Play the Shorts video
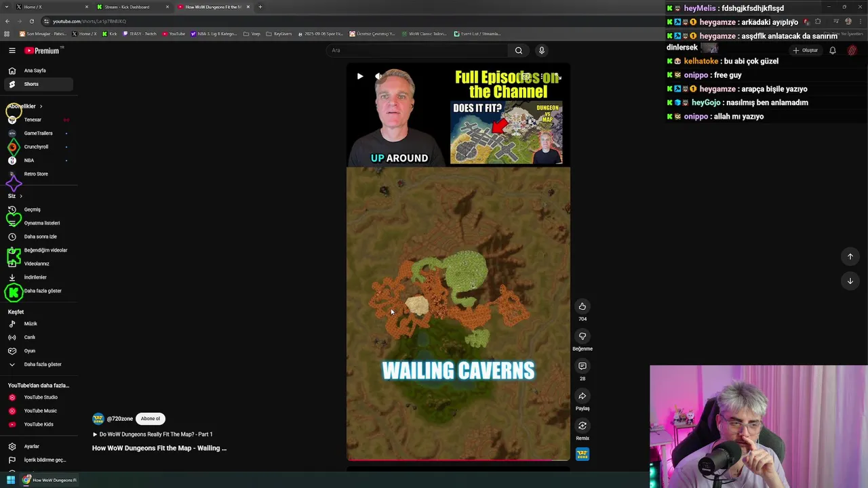 [x=360, y=77]
